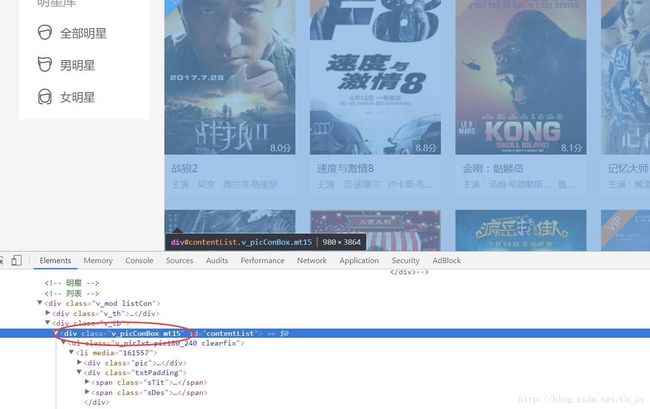Open the Elements tab
Viewport: 650px width, 409px height.
click(x=55, y=260)
